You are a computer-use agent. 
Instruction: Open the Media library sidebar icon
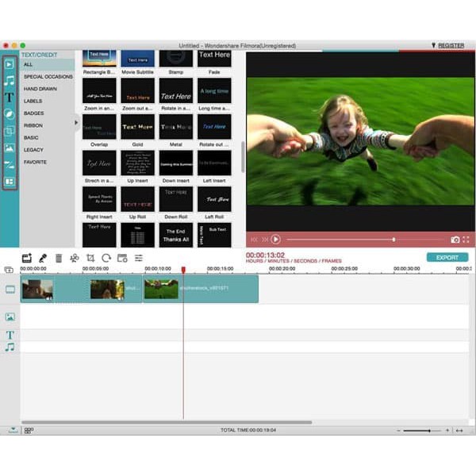pos(10,63)
